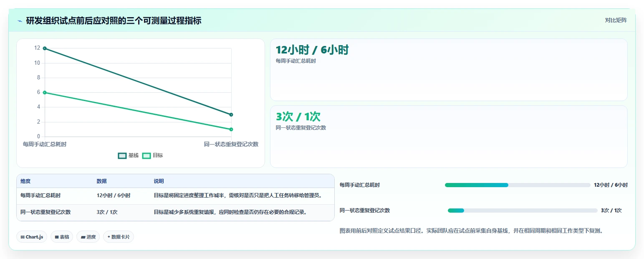Viewport: 644px width, 259px height.
Task: Click the 12小时 / 6小时 data card heading
Action: (312, 50)
